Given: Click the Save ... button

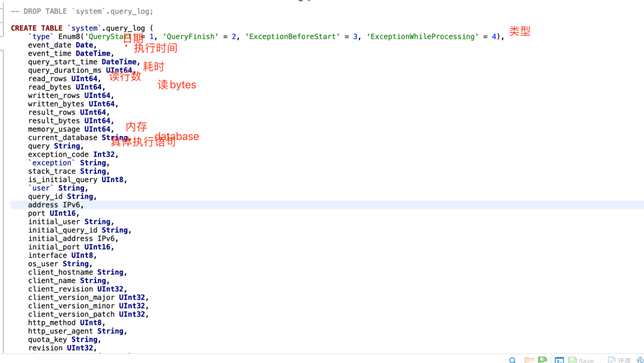Looking at the screenshot, I should point(584,361).
